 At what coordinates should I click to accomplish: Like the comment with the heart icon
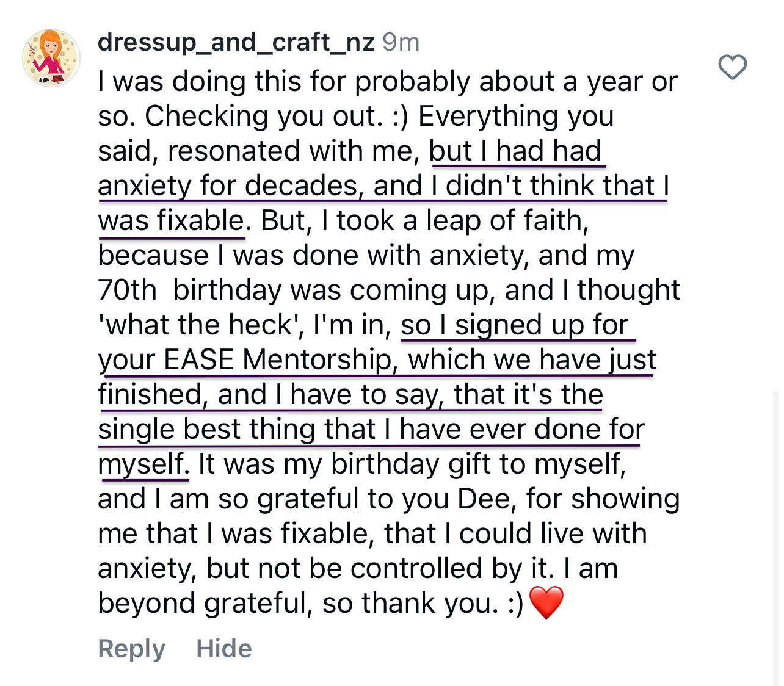732,67
